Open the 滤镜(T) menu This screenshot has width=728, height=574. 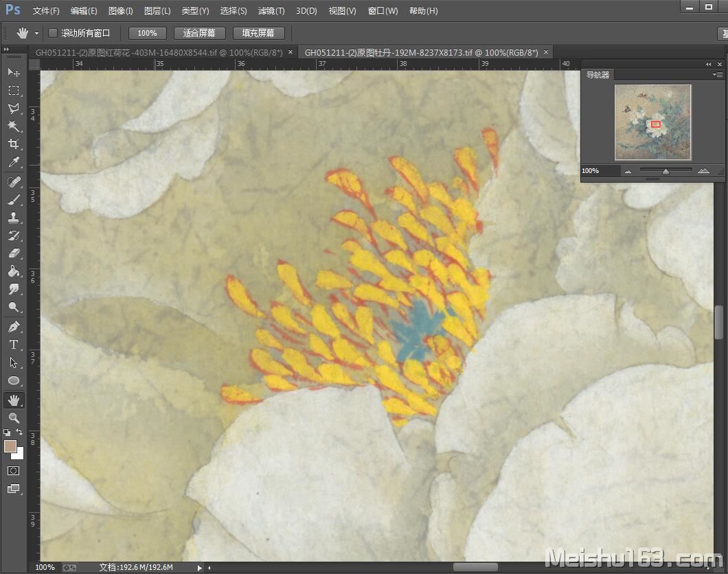[x=271, y=11]
